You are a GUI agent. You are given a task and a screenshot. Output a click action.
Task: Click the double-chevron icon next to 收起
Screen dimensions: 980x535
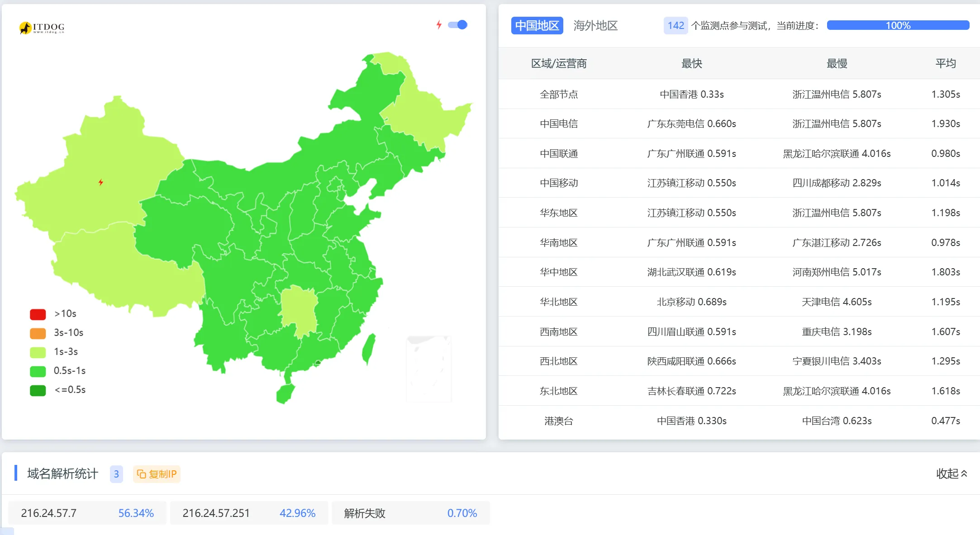[964, 473]
